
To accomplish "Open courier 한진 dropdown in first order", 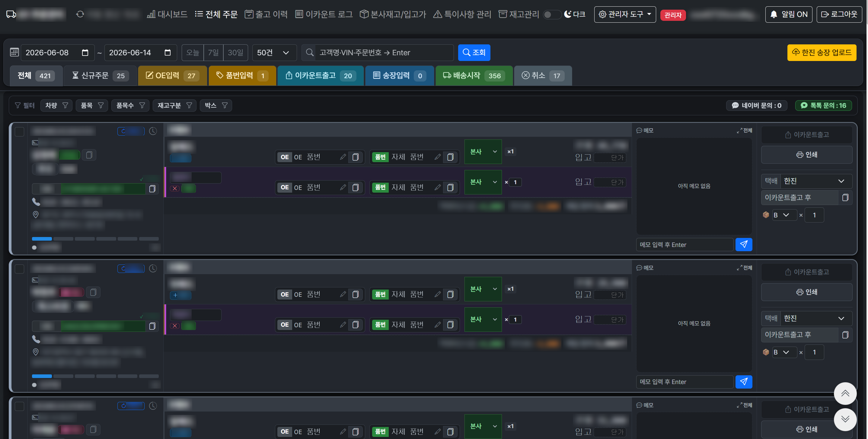I will (x=816, y=181).
